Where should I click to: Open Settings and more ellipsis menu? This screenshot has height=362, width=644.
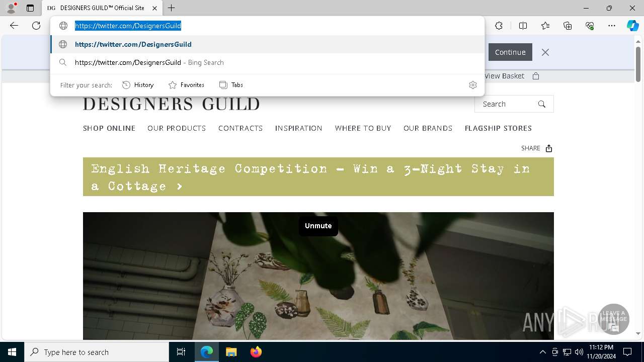(612, 26)
